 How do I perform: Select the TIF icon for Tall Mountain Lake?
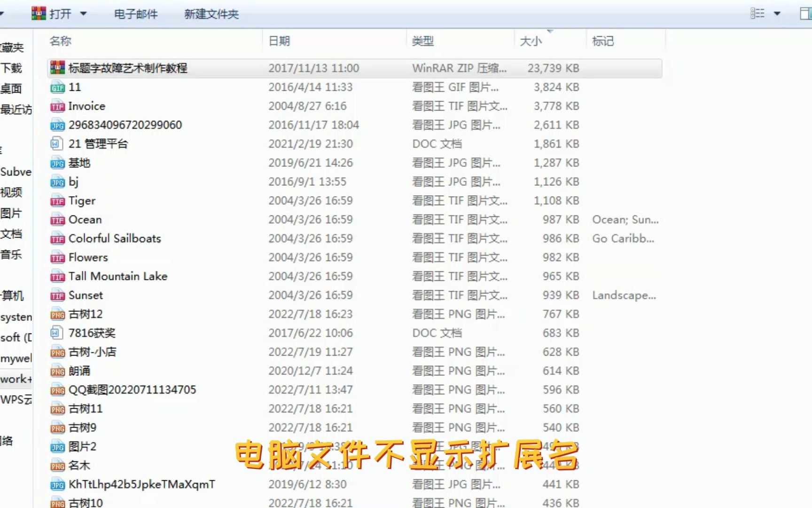57,276
